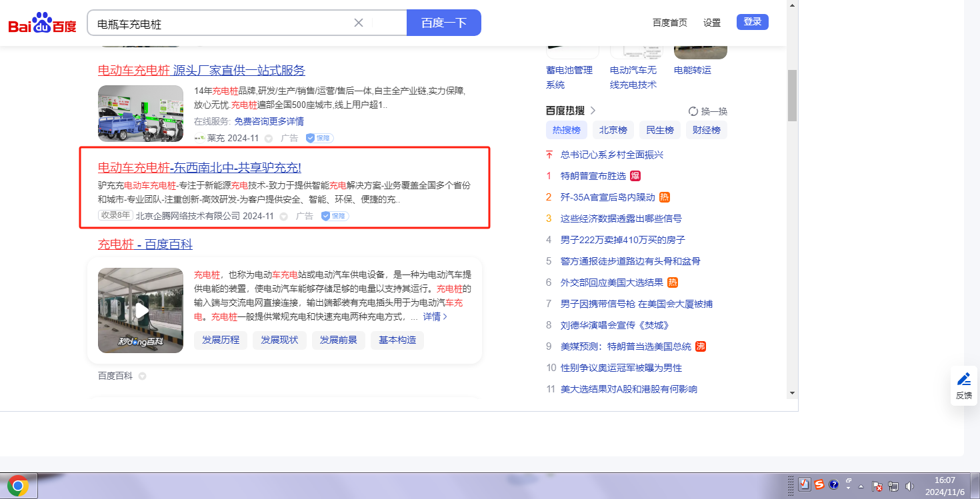Show hidden system tray icons
The height and width of the screenshot is (499, 980).
861,486
